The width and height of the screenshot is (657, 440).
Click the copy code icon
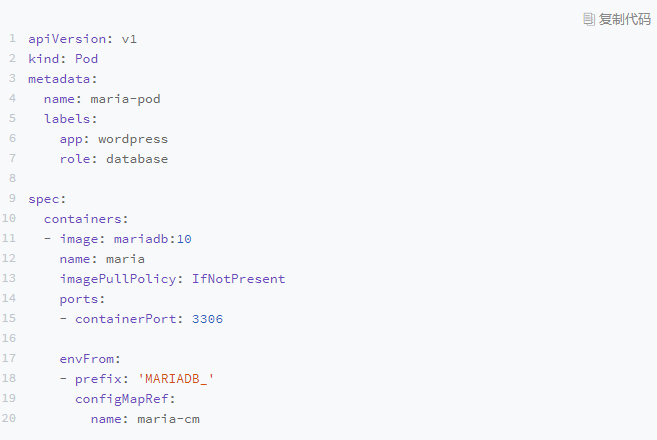point(589,19)
